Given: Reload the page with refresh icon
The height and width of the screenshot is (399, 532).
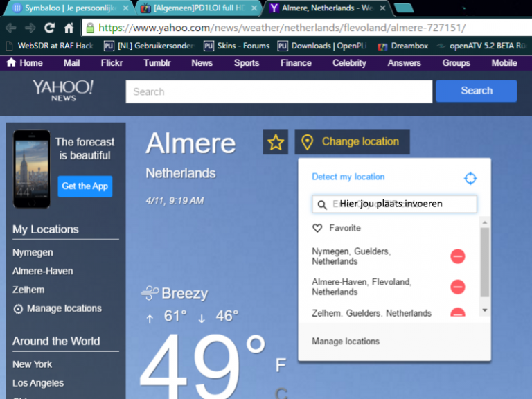Looking at the screenshot, I should point(50,28).
